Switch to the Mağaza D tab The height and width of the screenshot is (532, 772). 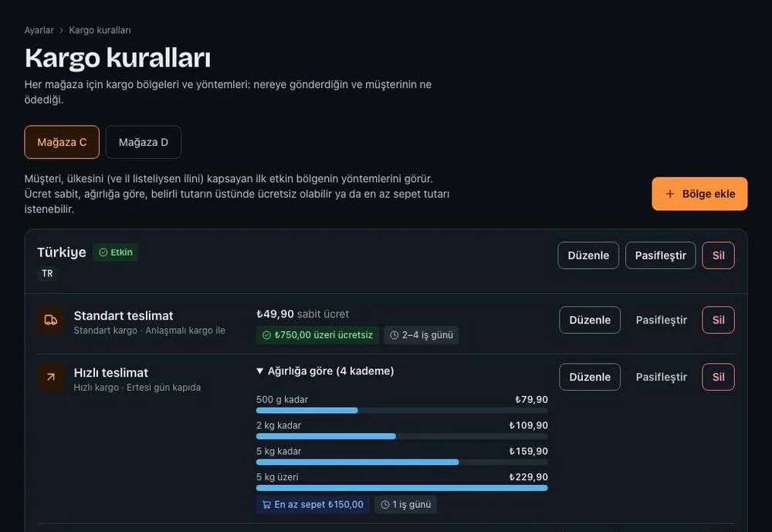coord(144,142)
